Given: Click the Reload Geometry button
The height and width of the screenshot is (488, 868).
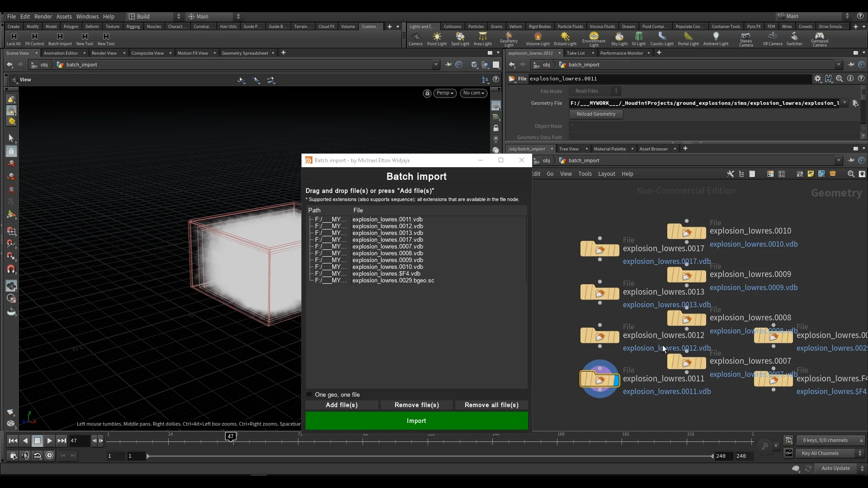Looking at the screenshot, I should pyautogui.click(x=596, y=114).
